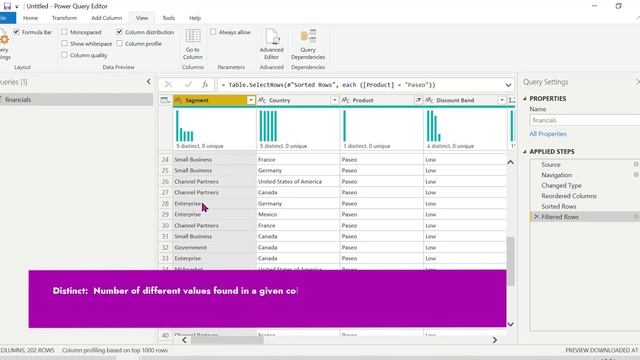
Task: Click the Save icon in title bar
Action: pyautogui.click(x=7, y=6)
